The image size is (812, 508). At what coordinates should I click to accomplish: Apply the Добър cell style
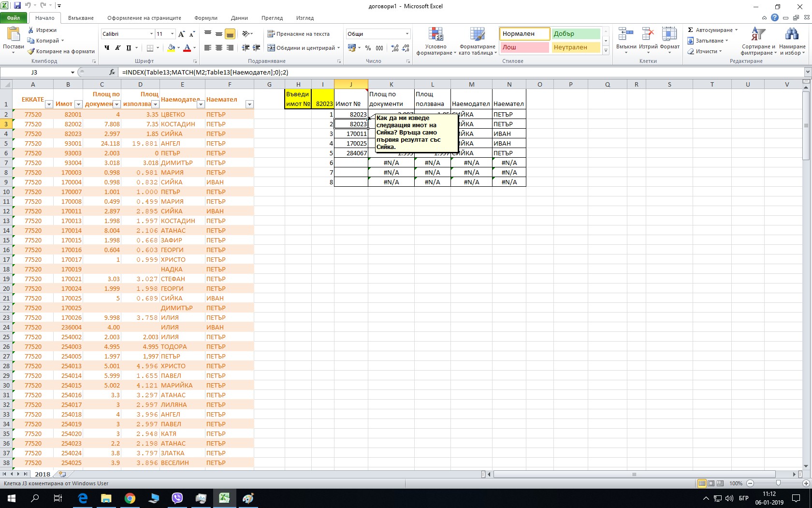pos(576,34)
